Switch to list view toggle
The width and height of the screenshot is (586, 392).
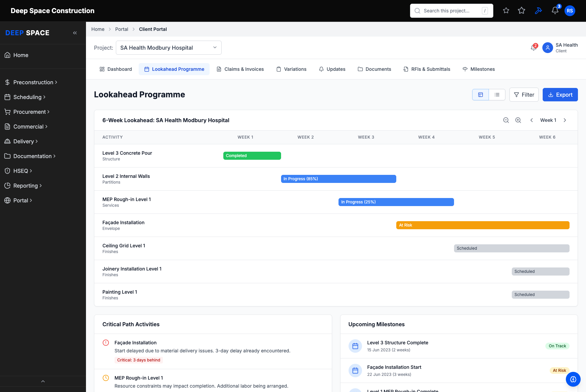(x=497, y=95)
